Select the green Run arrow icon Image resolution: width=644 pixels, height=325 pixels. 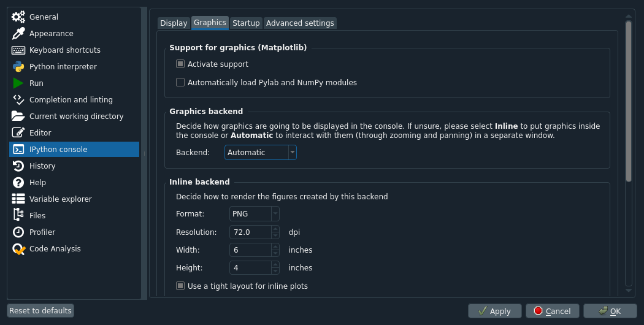click(x=18, y=83)
